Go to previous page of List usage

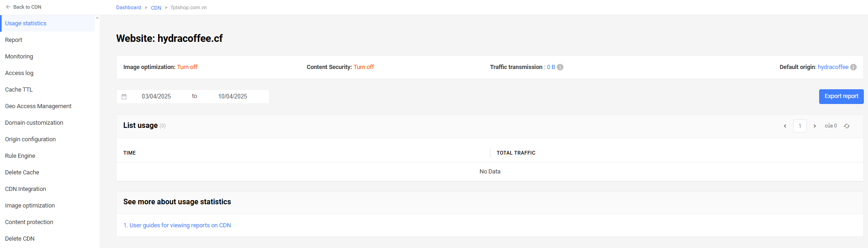[x=785, y=126]
